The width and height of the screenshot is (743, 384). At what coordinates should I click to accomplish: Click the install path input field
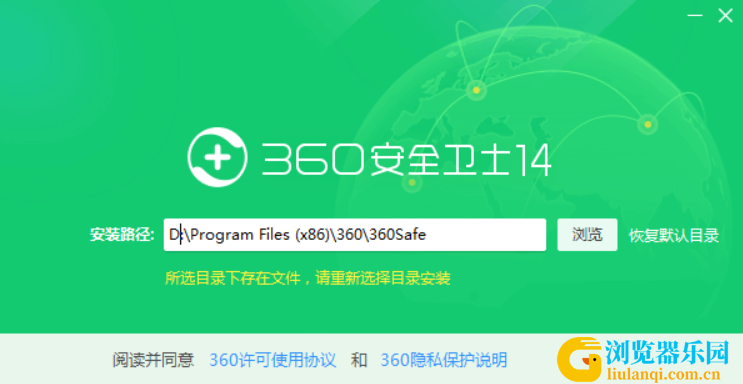tap(355, 235)
